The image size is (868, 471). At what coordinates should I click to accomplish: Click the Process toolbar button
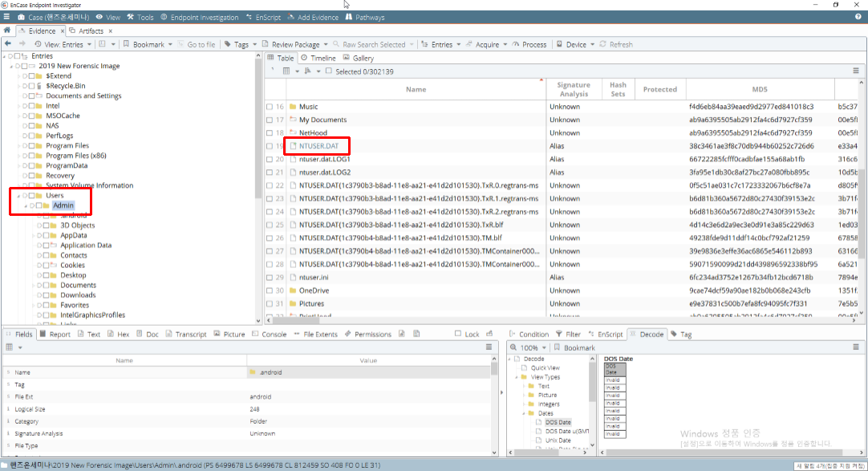coord(529,44)
